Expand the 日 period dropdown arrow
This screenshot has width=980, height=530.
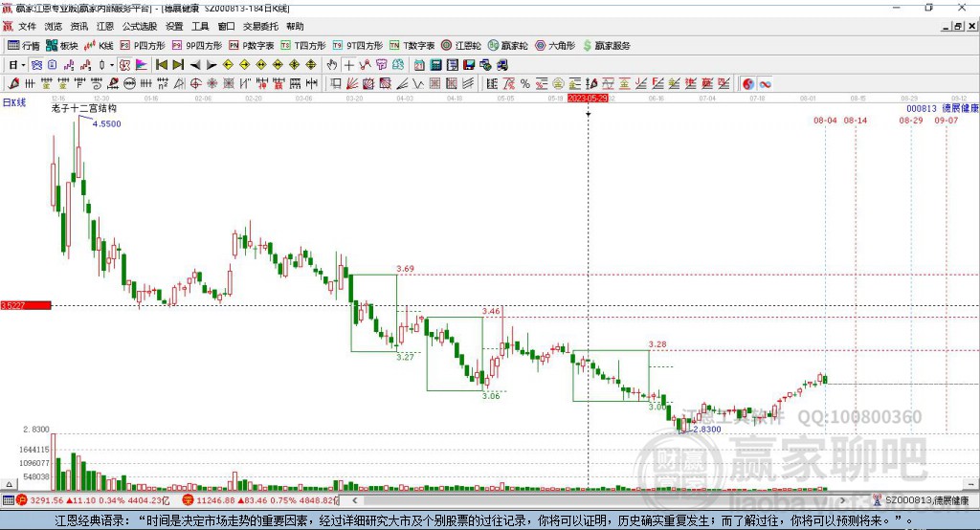[23, 65]
